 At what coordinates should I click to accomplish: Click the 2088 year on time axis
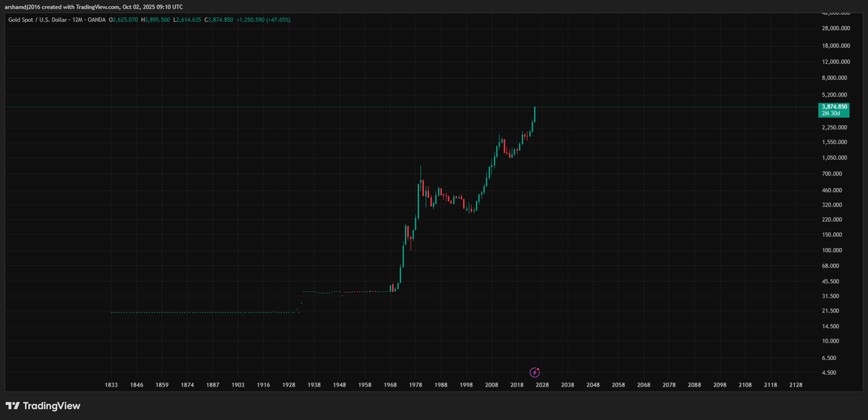coord(694,386)
